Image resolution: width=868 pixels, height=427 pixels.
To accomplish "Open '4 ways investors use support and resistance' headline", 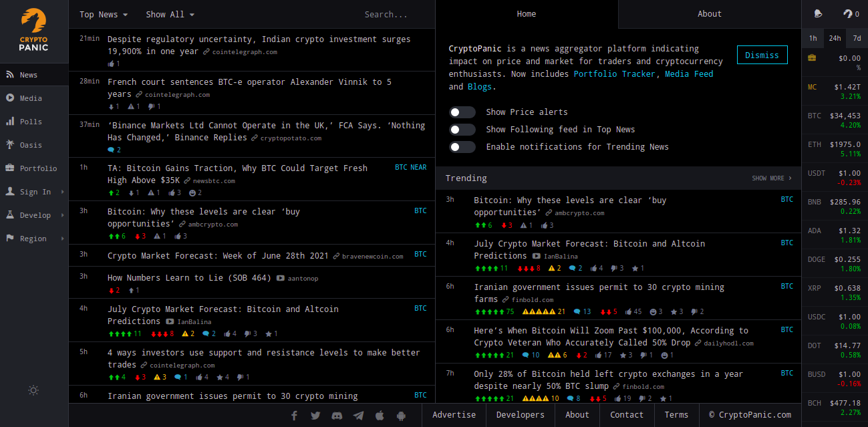I will pos(264,359).
